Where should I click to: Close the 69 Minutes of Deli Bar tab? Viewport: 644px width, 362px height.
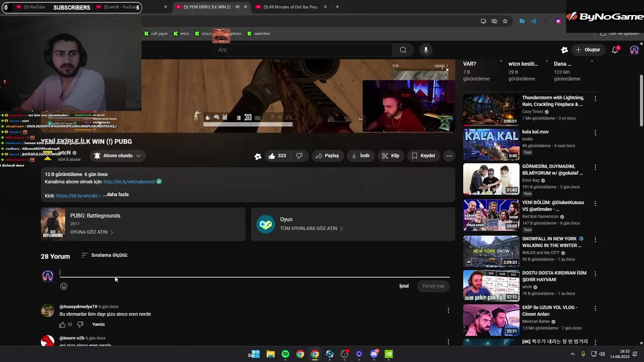[325, 7]
